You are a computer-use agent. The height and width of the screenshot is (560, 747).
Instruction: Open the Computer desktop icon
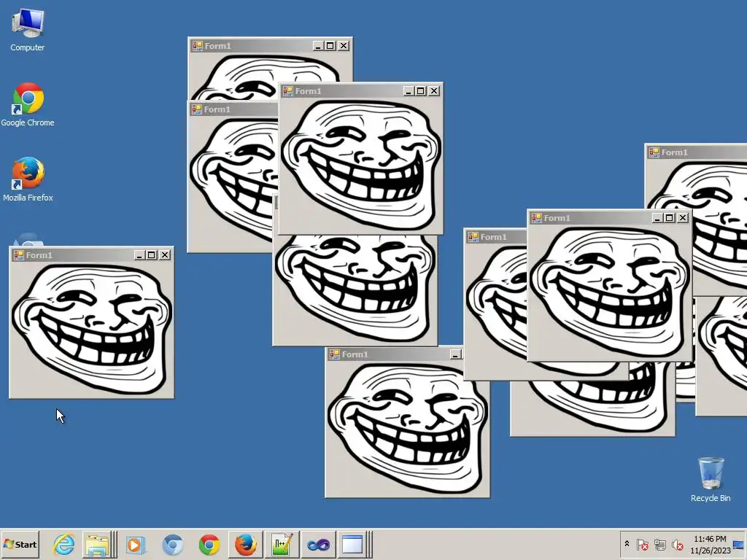tap(28, 31)
